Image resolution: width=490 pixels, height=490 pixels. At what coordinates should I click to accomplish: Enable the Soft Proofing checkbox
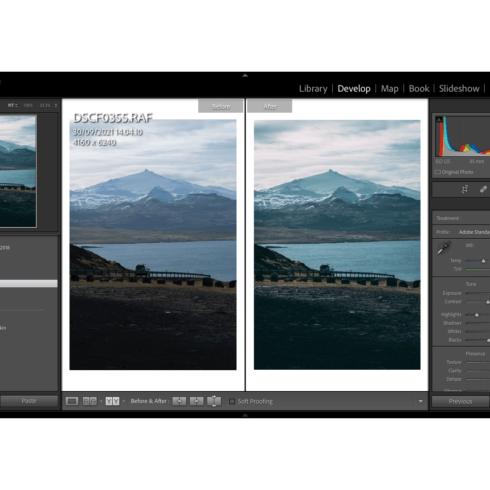tap(232, 401)
